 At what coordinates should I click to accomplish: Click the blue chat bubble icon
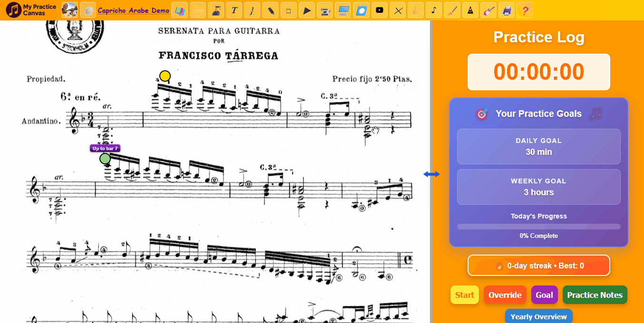(x=361, y=10)
